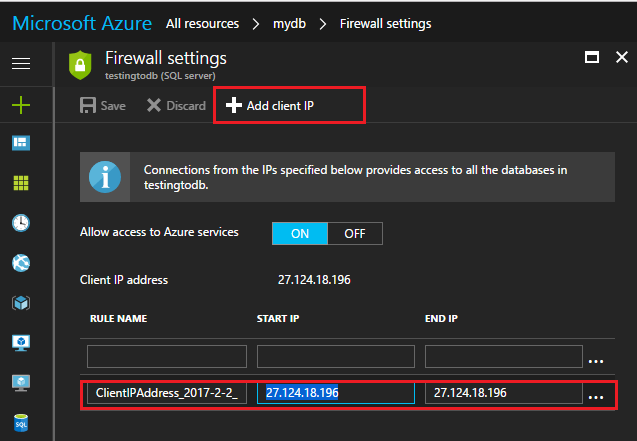Click Add client IP button
This screenshot has width=637, height=441.
pos(270,106)
